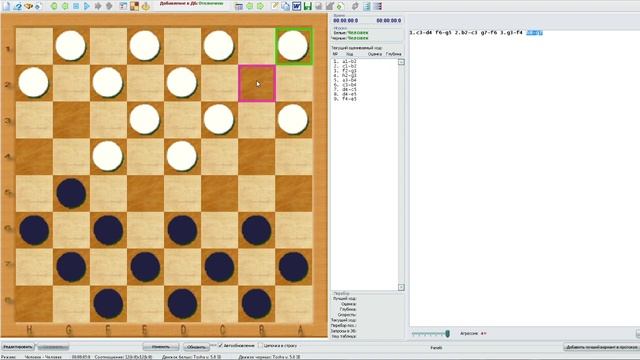The image size is (640, 360).
Task: Click the white piece on square F4
Action: (108, 156)
